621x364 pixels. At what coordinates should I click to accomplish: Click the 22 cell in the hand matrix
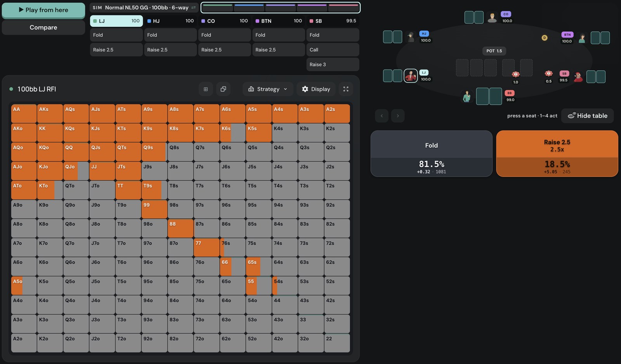[x=337, y=343]
